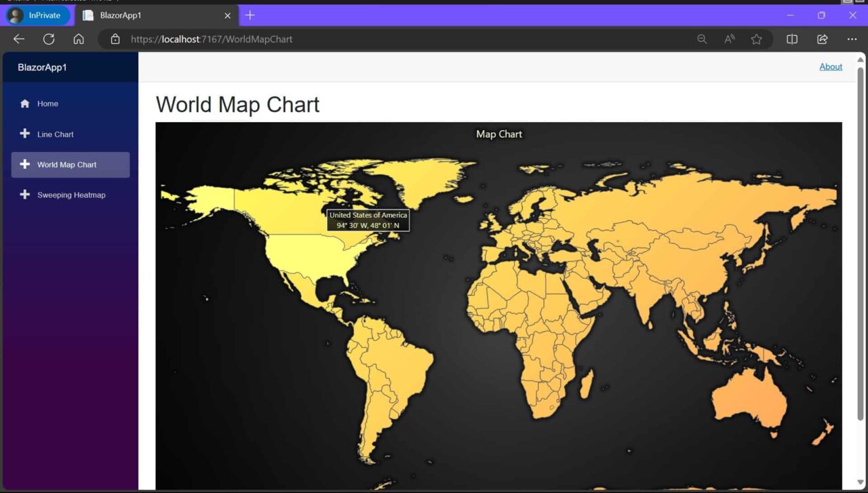The width and height of the screenshot is (868, 493).
Task: Click the page vertical scrollbar
Action: click(861, 244)
